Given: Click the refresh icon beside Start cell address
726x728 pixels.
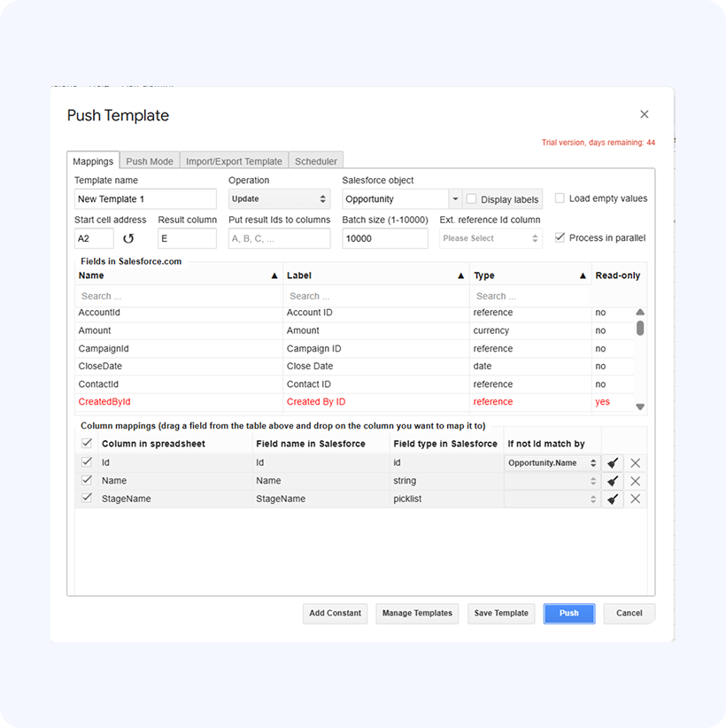Looking at the screenshot, I should click(128, 238).
